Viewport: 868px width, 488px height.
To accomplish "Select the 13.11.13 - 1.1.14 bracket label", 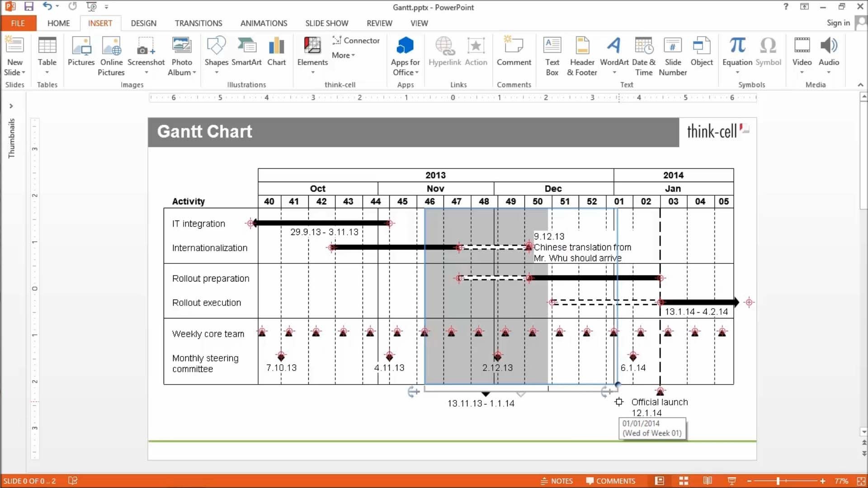I will point(481,404).
